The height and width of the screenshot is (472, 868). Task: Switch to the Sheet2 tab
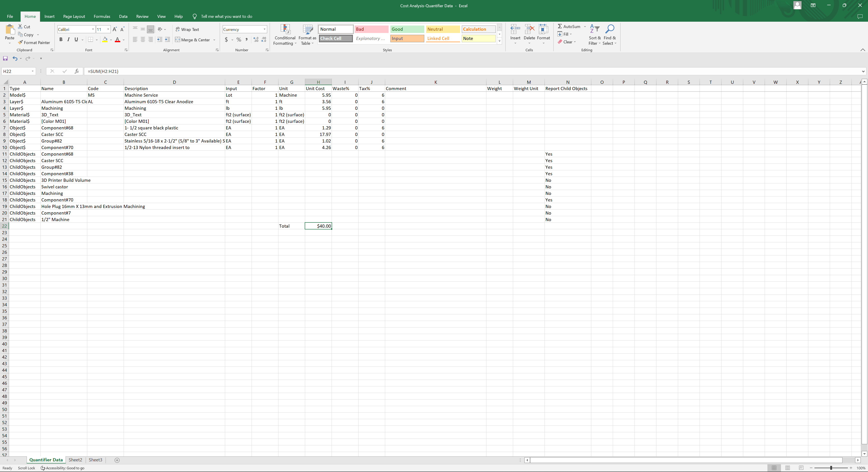tap(75, 460)
